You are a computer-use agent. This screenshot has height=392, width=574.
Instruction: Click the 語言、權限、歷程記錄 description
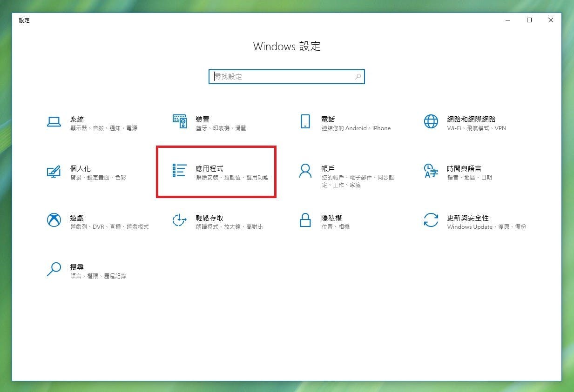(x=98, y=276)
